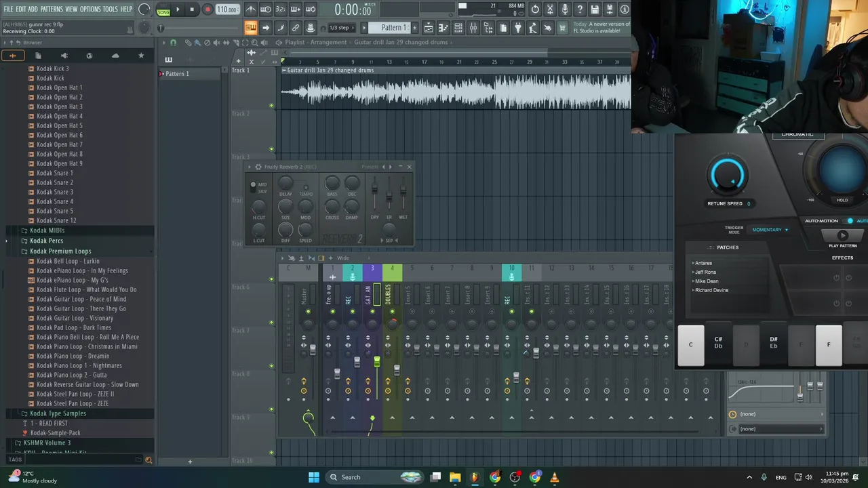This screenshot has height=488, width=868.
Task: Select the playlist mute tool
Action: pyautogui.click(x=216, y=43)
